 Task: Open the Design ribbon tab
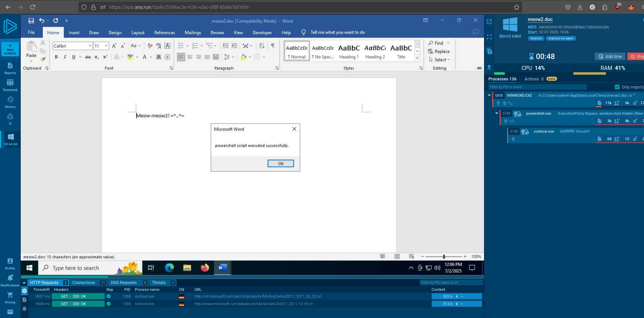(x=115, y=33)
